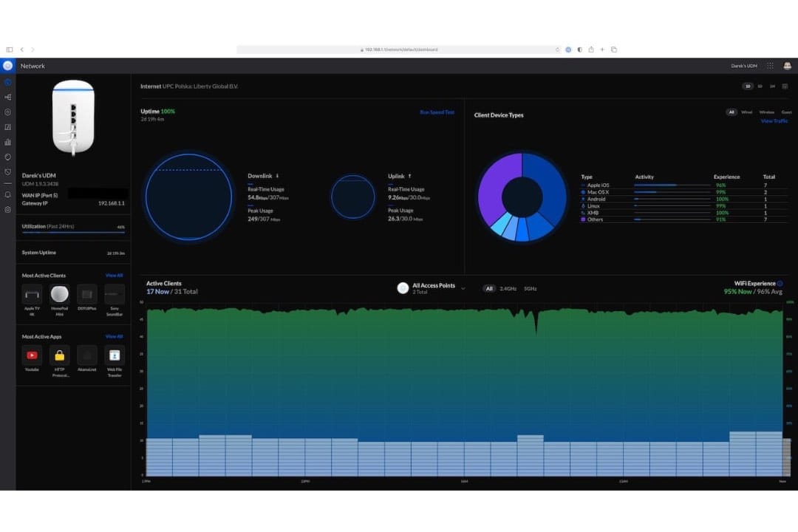Screen dimensions: 798x532
Task: Switch the client filter to Wired
Action: coord(746,112)
